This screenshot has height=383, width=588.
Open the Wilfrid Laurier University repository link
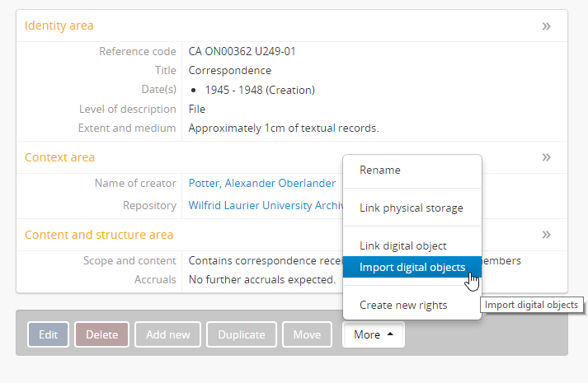point(265,206)
